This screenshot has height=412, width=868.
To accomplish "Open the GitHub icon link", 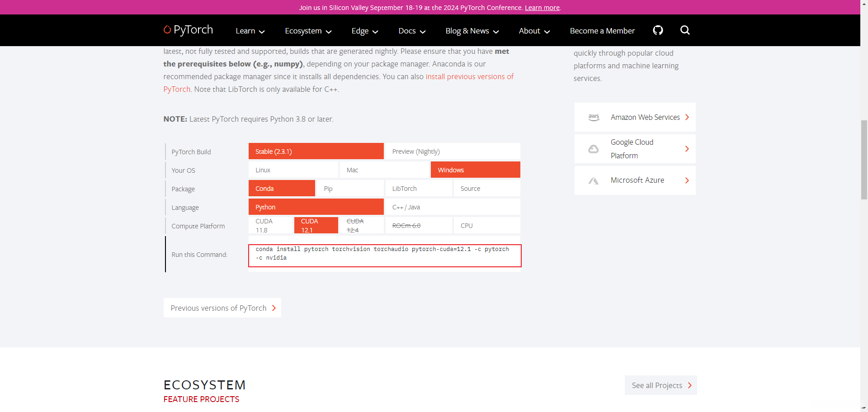I will 658,30.
